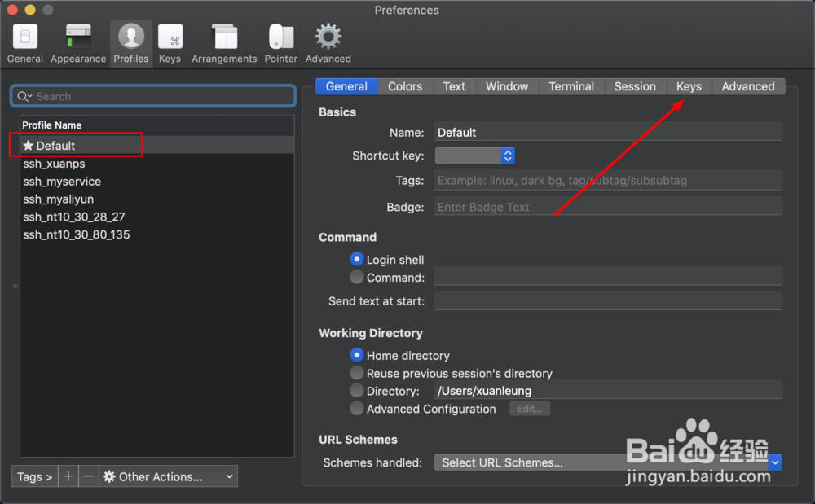The width and height of the screenshot is (815, 504).
Task: Select the Login shell radio button
Action: (357, 260)
